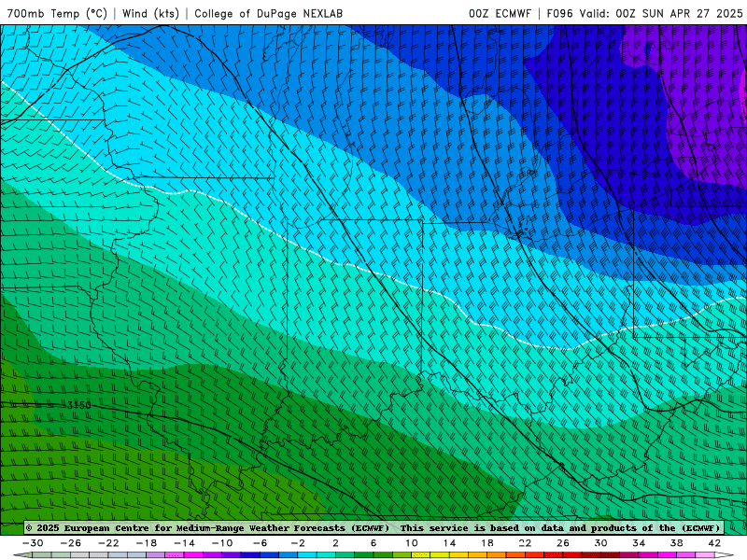This screenshot has width=747, height=560.
Task: Click the 34 color scale label
Action: pos(639,543)
